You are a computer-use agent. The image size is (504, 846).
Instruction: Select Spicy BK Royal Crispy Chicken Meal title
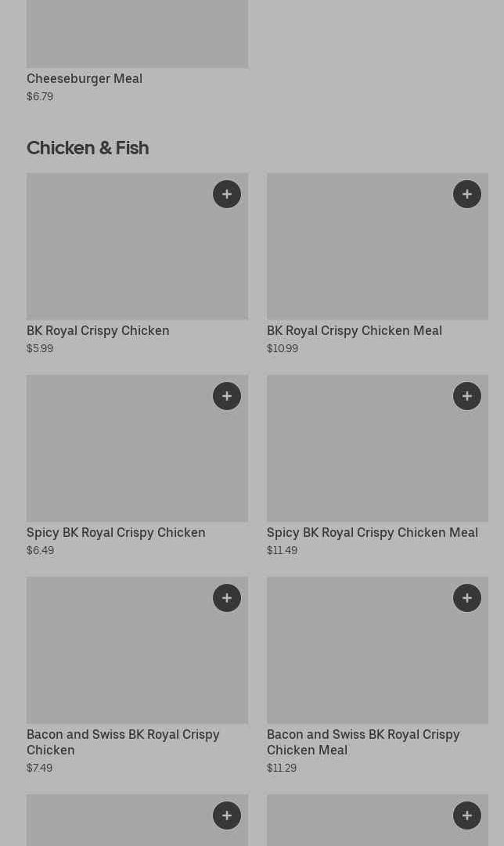pyautogui.click(x=373, y=532)
